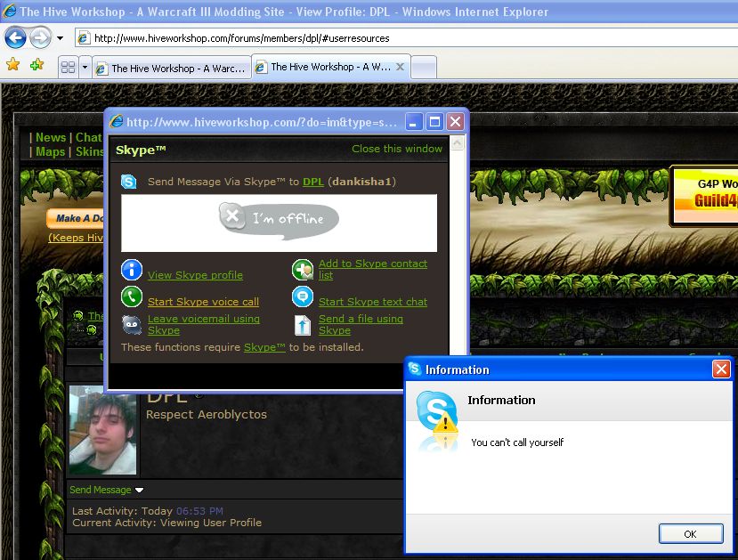
Task: Click the G4P Guild4 advertisement banner
Action: pos(704,196)
